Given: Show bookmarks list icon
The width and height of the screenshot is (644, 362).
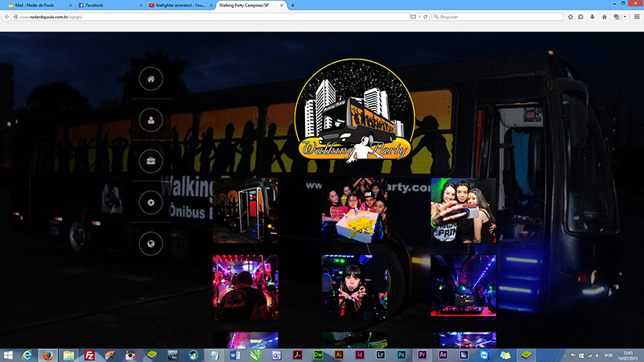Looking at the screenshot, I should [580, 17].
